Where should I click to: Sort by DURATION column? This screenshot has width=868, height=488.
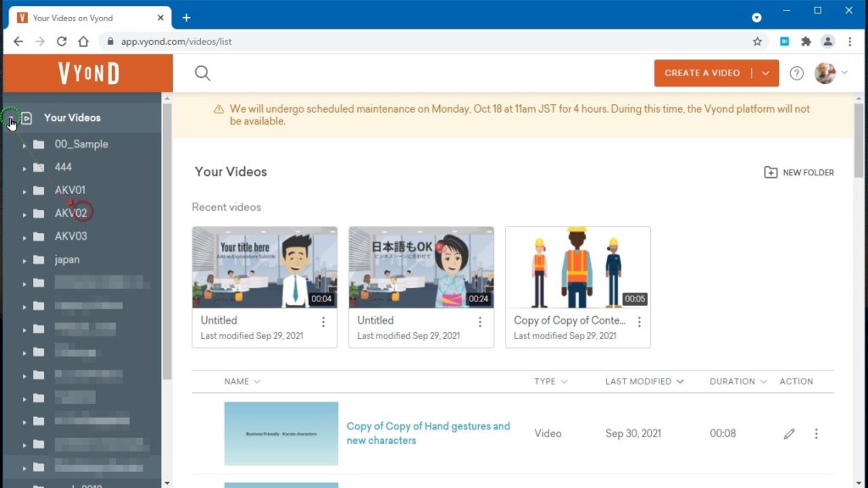(x=738, y=381)
